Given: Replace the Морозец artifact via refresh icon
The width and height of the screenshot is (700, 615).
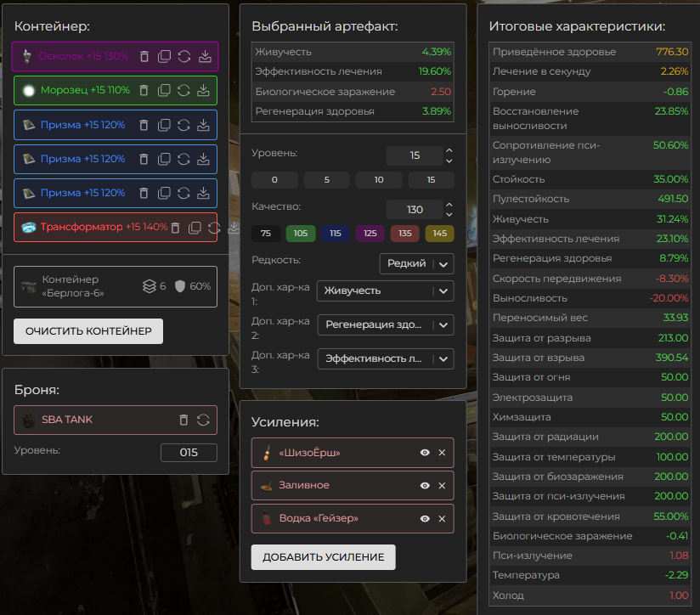Looking at the screenshot, I should (183, 91).
